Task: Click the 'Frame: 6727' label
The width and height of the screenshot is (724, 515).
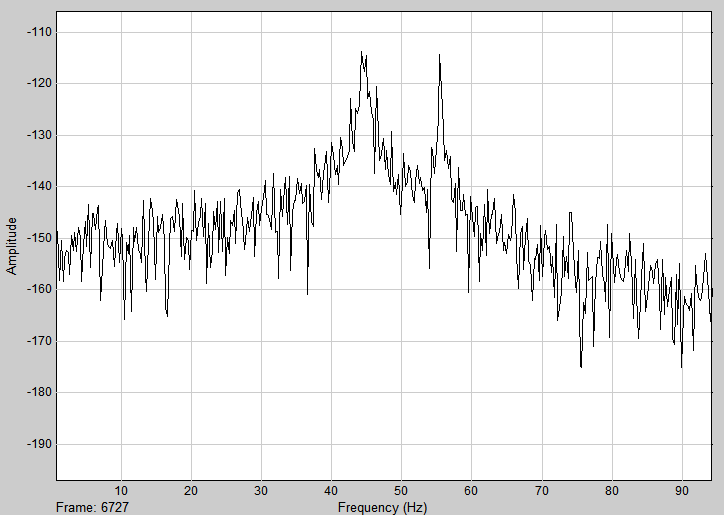Action: pos(92,507)
